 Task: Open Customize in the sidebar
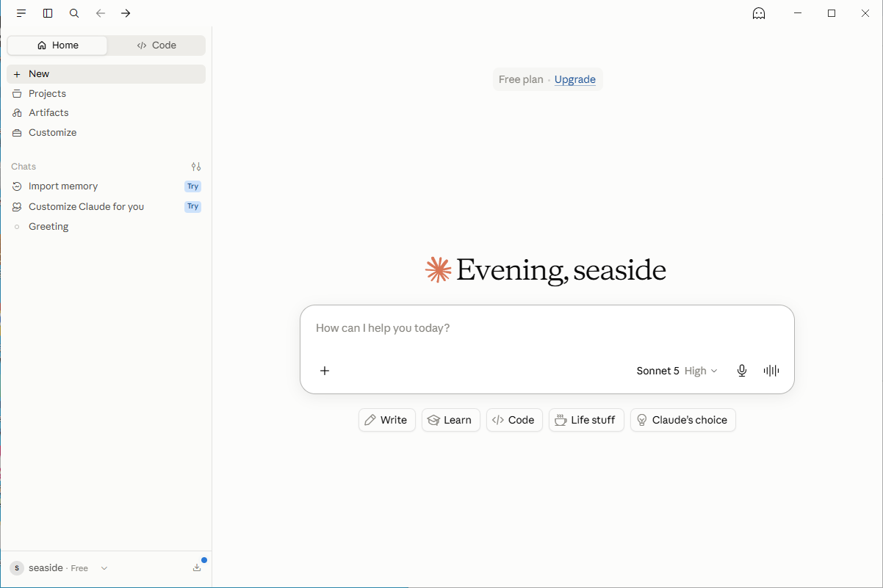[107, 133]
